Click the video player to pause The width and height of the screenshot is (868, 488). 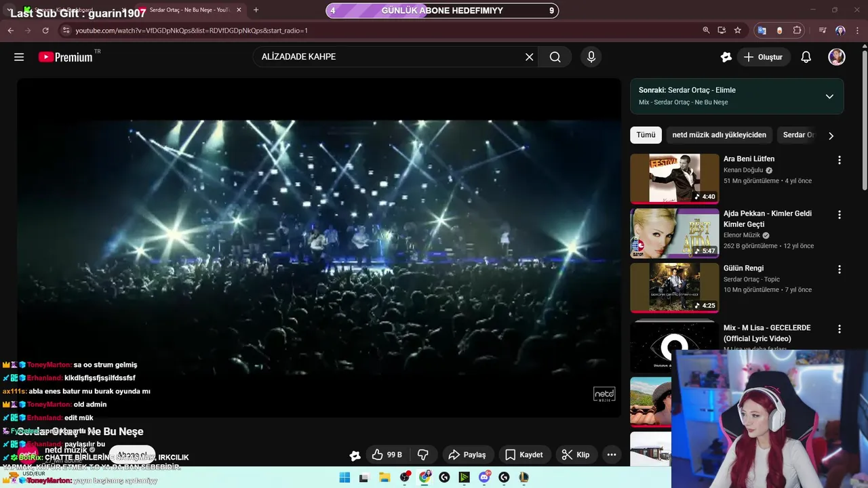point(319,247)
